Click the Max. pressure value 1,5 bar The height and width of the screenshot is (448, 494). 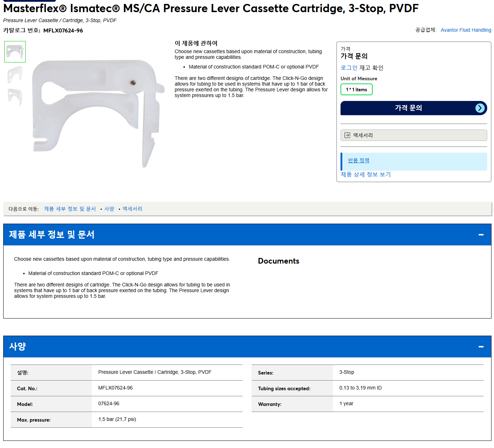[x=117, y=419]
